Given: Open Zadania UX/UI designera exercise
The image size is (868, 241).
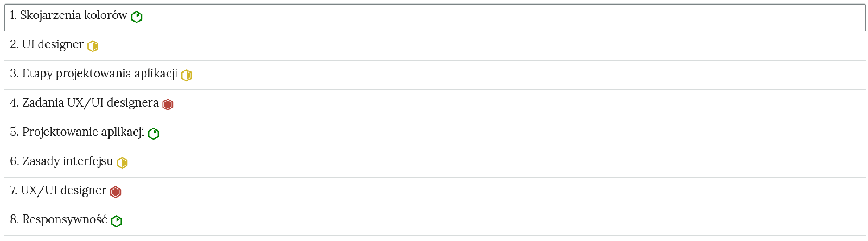Looking at the screenshot, I should (90, 103).
